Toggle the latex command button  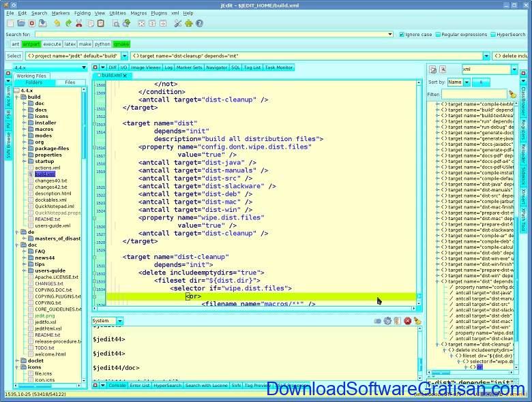70,44
